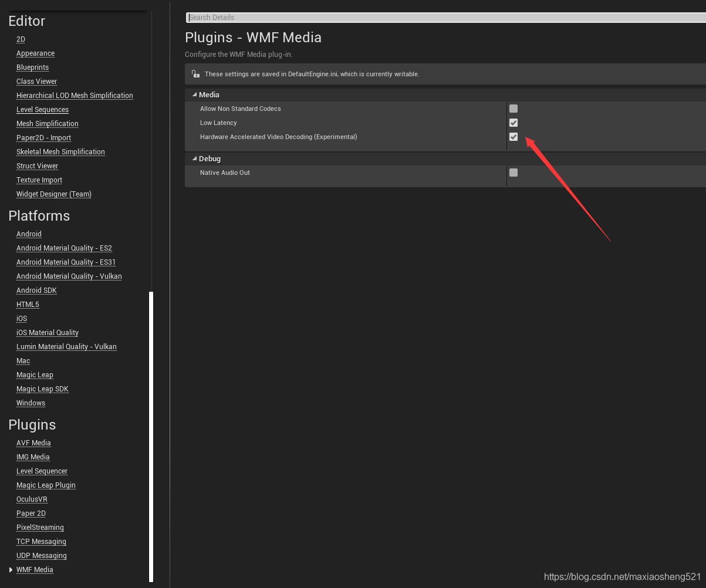This screenshot has width=706, height=588.
Task: Select AVF Media plugin settings
Action: point(33,443)
